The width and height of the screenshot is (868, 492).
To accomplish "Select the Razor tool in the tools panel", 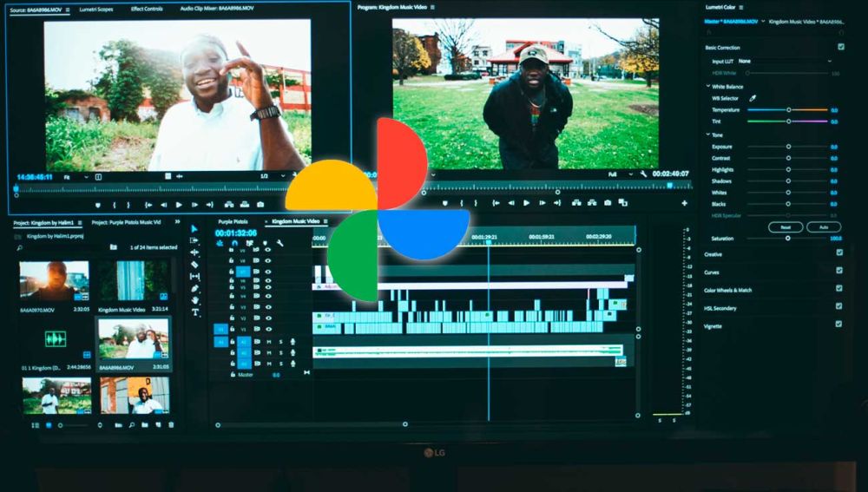I will tap(194, 265).
